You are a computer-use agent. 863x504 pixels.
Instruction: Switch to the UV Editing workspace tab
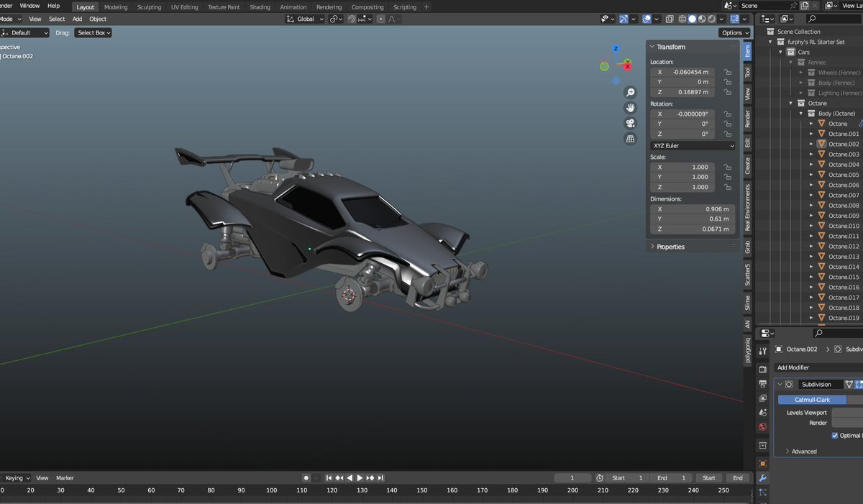[x=185, y=7]
